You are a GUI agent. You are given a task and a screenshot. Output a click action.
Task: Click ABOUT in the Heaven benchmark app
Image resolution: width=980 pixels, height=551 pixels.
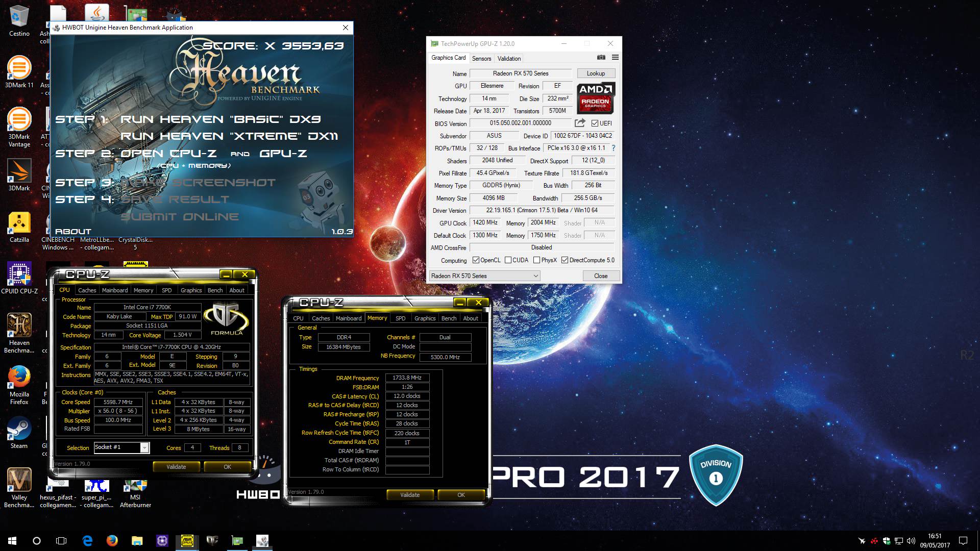(73, 232)
